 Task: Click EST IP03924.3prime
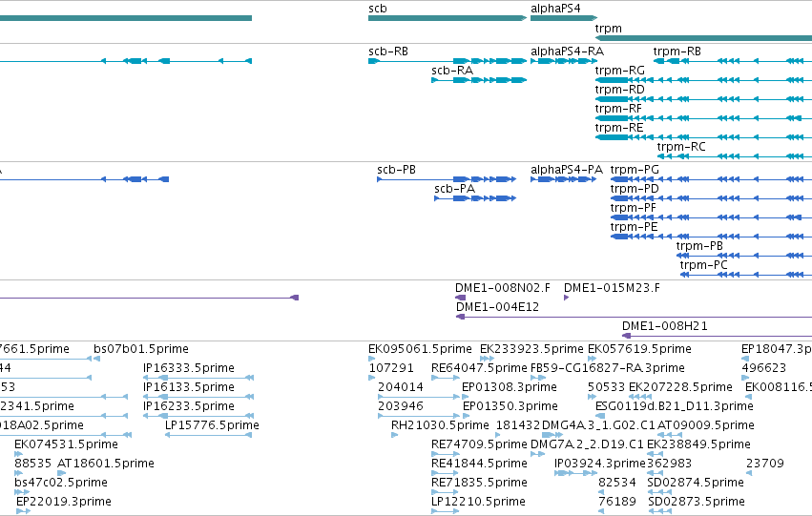576,473
